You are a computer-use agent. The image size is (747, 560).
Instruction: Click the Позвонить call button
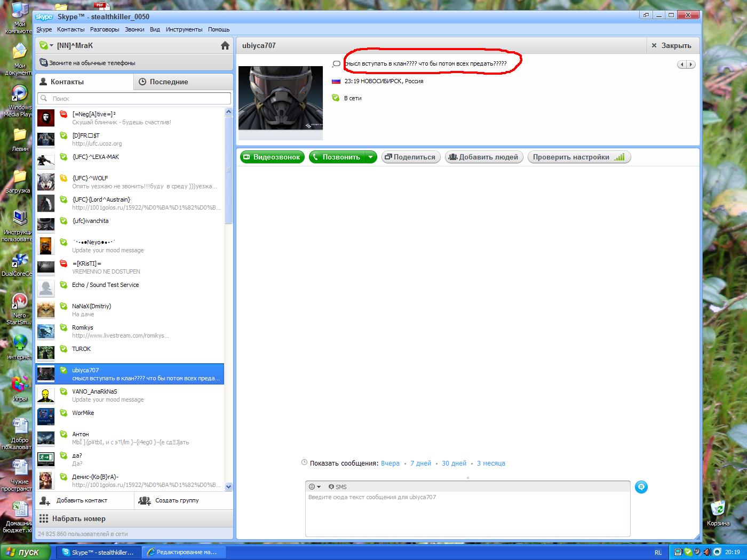337,157
